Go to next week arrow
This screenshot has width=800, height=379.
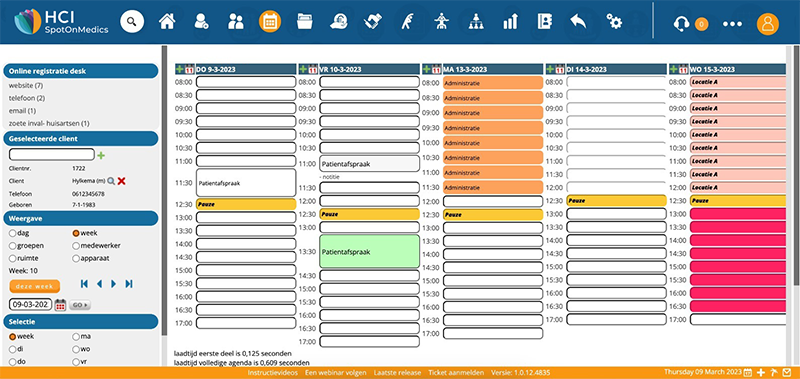(114, 284)
